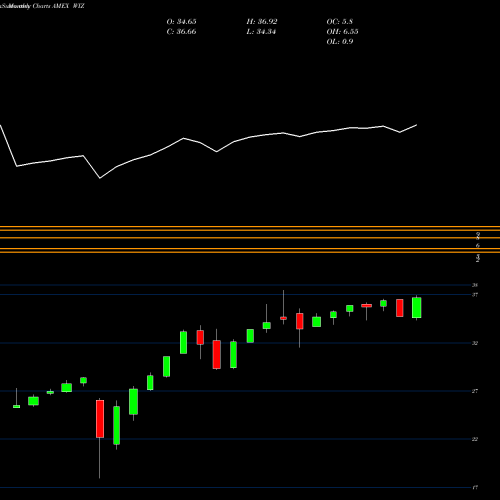Screen dimensions: 500x500
Task: Click the latest green candle at chart end
Action: pyautogui.click(x=417, y=308)
